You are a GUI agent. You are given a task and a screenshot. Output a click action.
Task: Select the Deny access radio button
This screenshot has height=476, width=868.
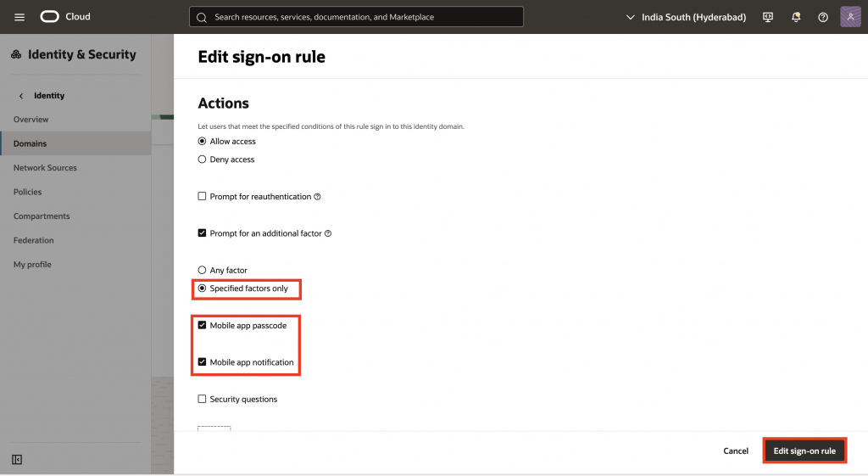tap(202, 160)
